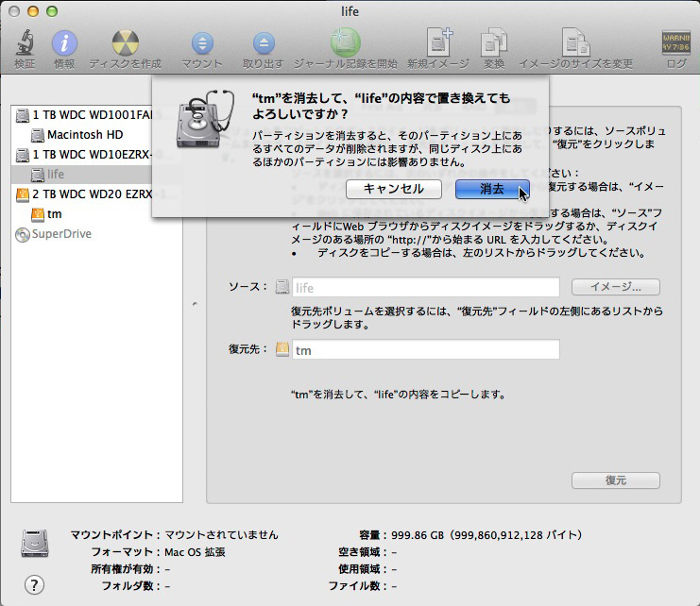Viewport: 700px width, 606px height.
Task: Click the 変換 (Convert) toolbar icon
Action: (x=494, y=43)
